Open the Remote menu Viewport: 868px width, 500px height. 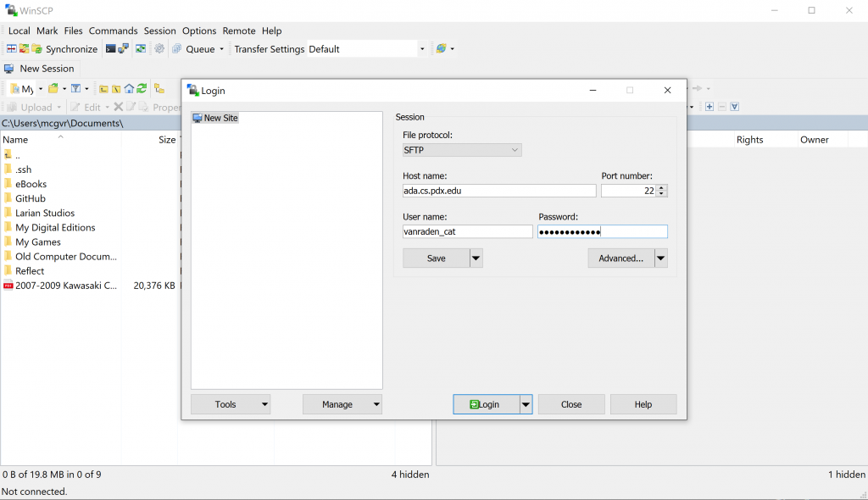pyautogui.click(x=239, y=31)
